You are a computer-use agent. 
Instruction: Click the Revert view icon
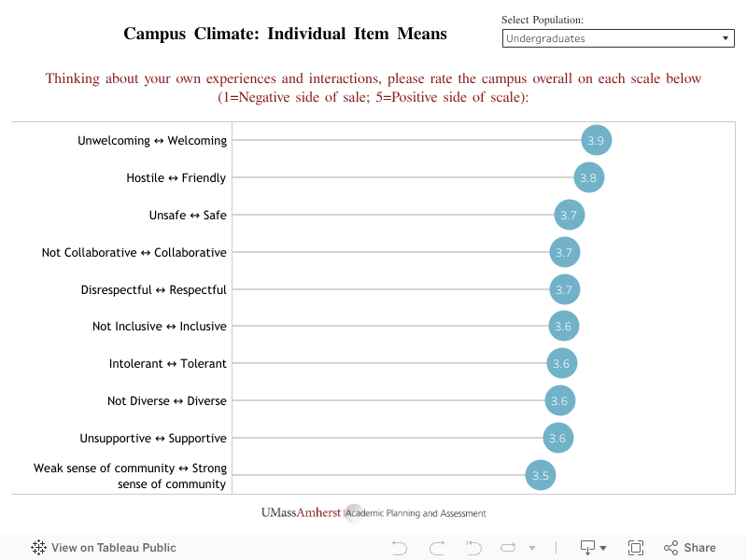point(472,548)
